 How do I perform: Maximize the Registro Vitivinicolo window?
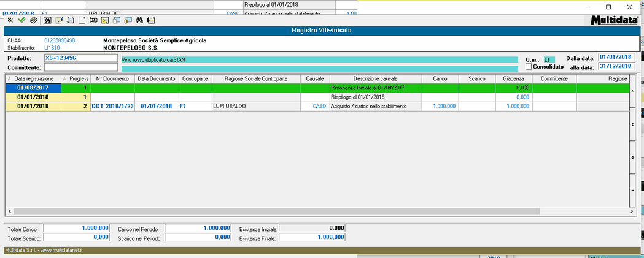pyautogui.click(x=608, y=7)
